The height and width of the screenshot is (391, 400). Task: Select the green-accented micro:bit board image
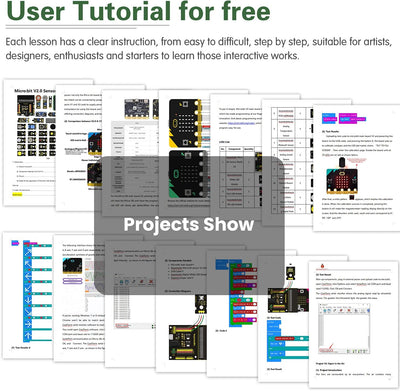point(188,174)
